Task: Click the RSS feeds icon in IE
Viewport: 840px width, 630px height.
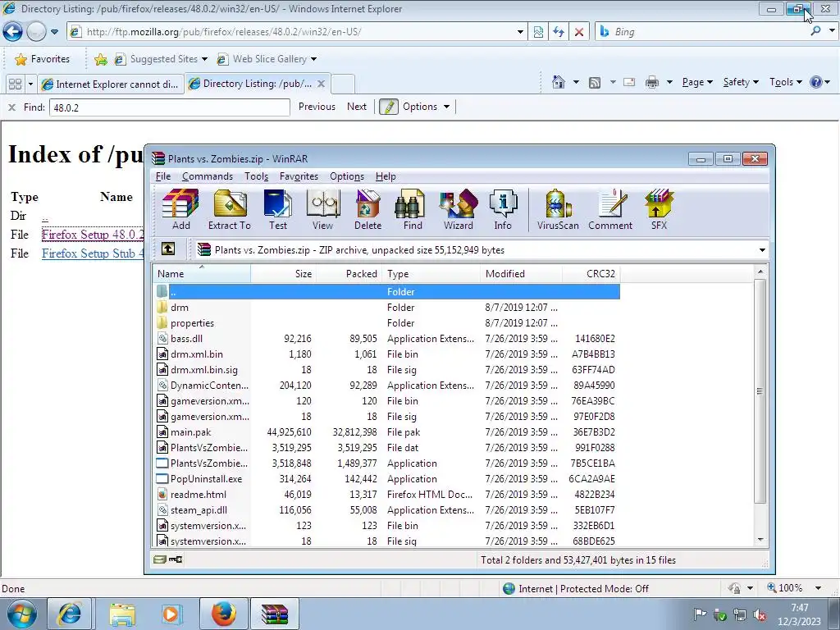Action: 594,82
